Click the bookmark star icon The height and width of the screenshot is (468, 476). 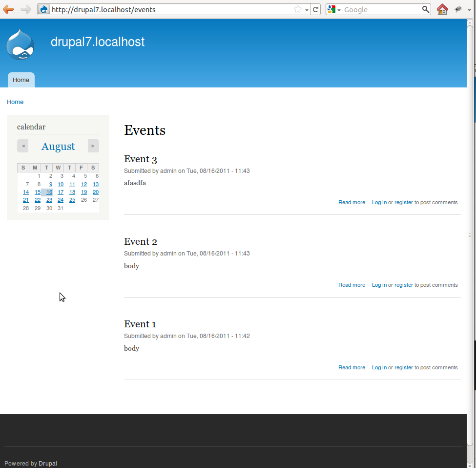click(298, 9)
